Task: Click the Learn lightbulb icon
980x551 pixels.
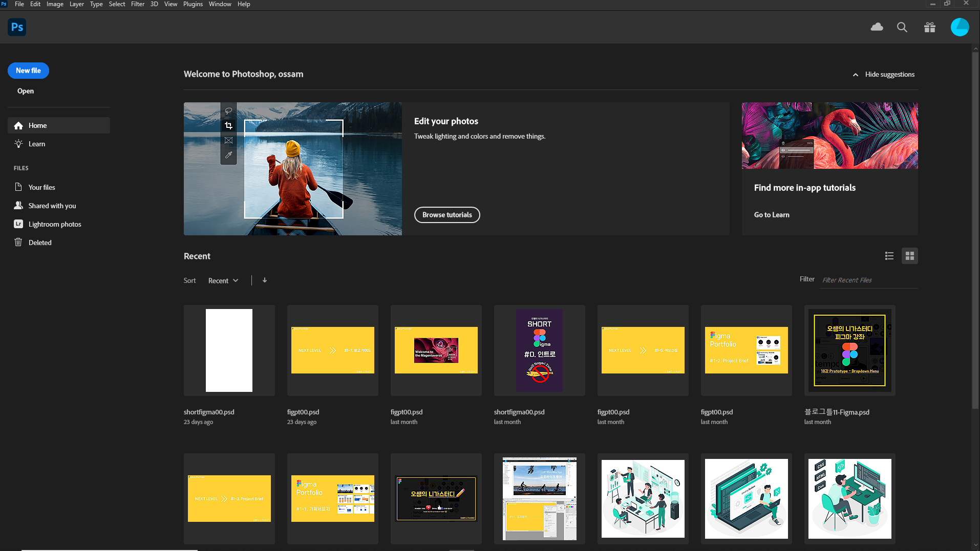Action: (x=18, y=144)
